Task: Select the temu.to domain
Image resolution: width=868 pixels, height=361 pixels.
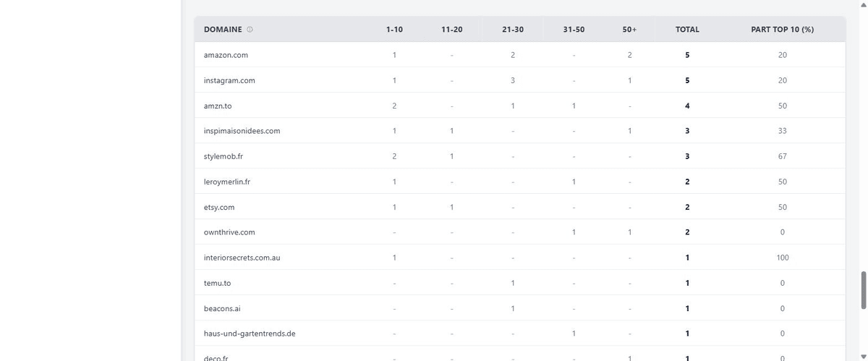Action: [217, 283]
